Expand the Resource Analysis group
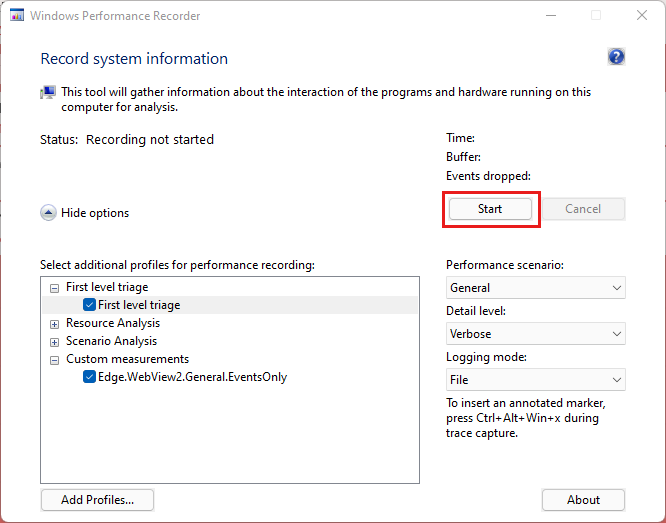The height and width of the screenshot is (523, 666). click(x=54, y=324)
